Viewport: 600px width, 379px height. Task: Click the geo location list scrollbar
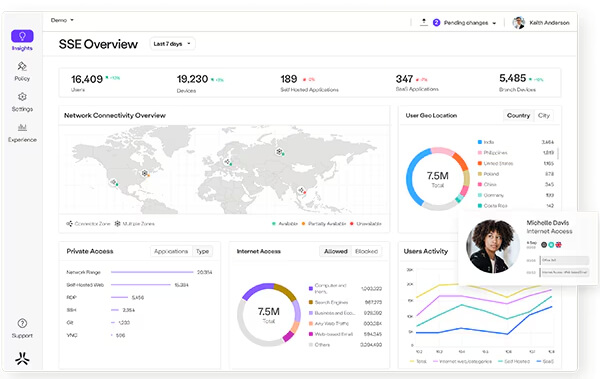pyautogui.click(x=558, y=154)
